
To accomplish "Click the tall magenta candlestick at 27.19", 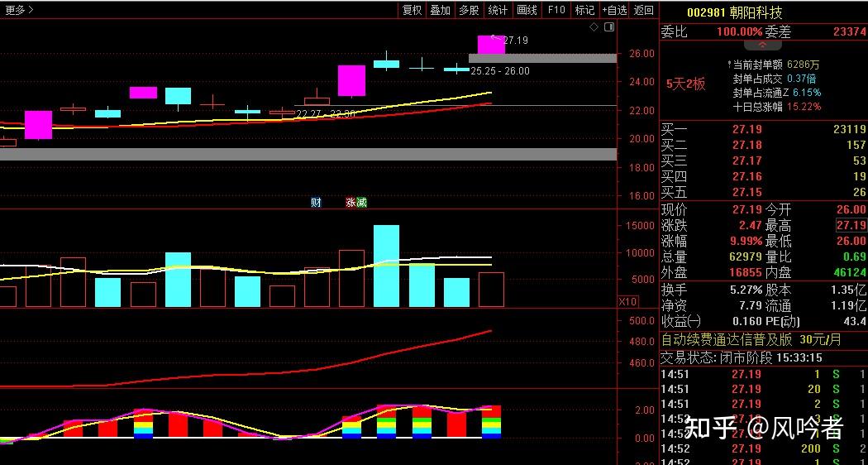I will pyautogui.click(x=491, y=45).
